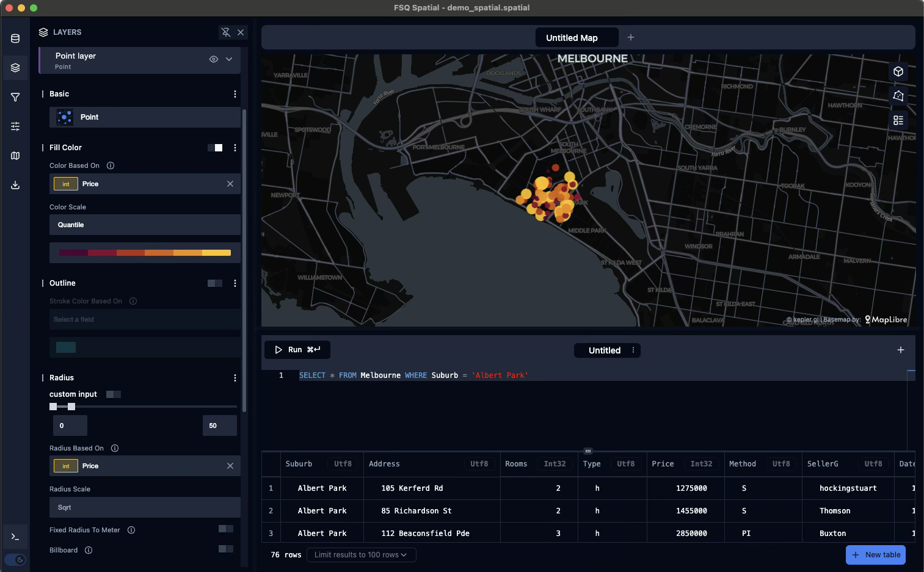The height and width of the screenshot is (572, 924).
Task: Toggle the dark mode switch
Action: pyautogui.click(x=15, y=560)
